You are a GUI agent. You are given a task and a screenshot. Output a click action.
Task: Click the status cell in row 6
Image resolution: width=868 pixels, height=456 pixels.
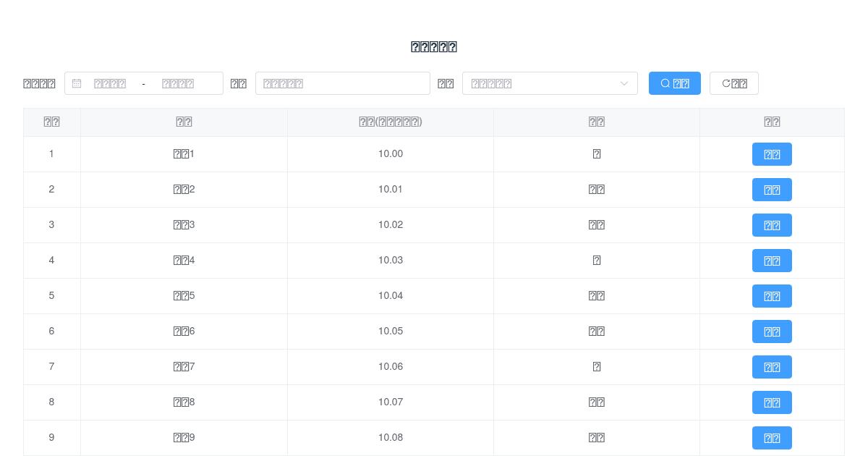(597, 332)
